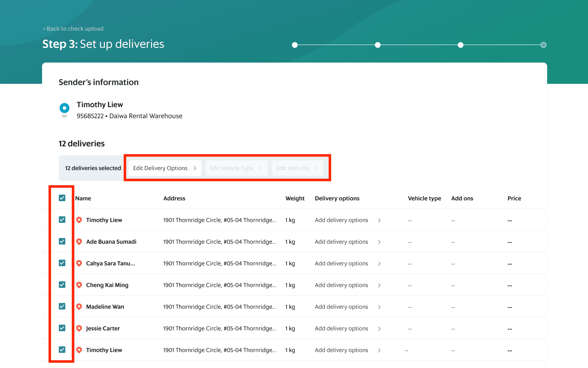Open the Edit Add-ons option
Image resolution: width=588 pixels, height=368 pixels.
pos(297,168)
